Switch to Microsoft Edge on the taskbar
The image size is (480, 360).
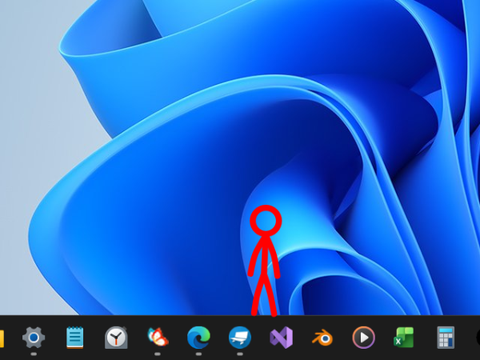point(199,337)
